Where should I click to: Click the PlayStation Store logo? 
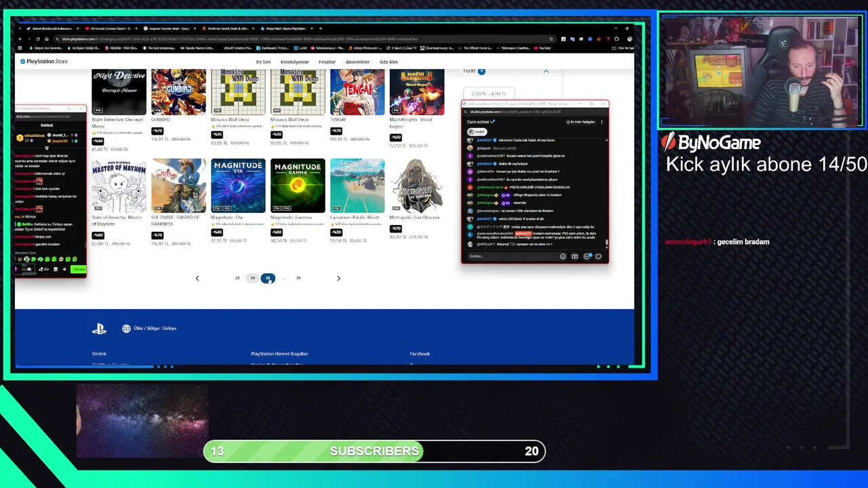[x=44, y=62]
